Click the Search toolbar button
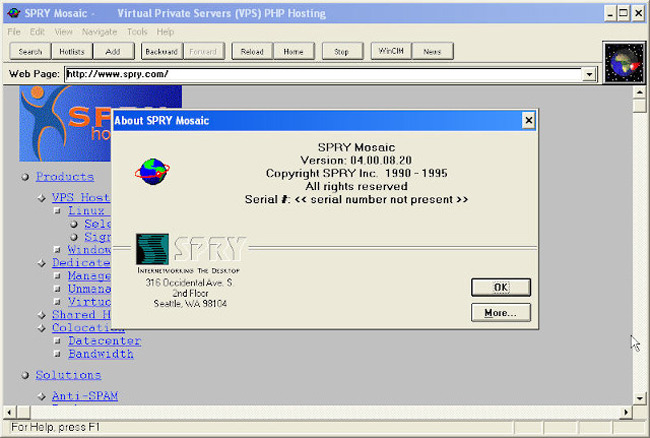 tap(30, 51)
